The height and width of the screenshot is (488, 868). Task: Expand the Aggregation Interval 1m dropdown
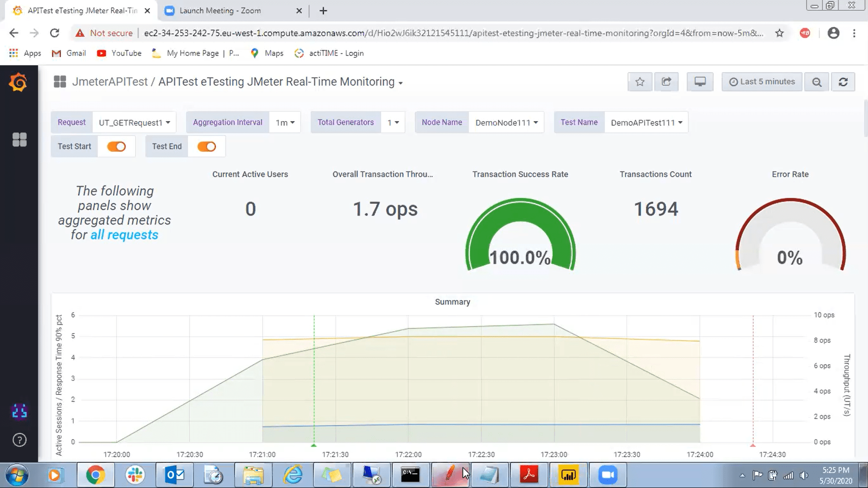point(285,122)
